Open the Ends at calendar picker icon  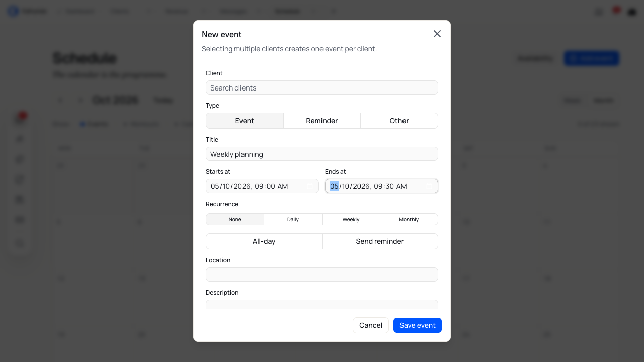tap(429, 186)
